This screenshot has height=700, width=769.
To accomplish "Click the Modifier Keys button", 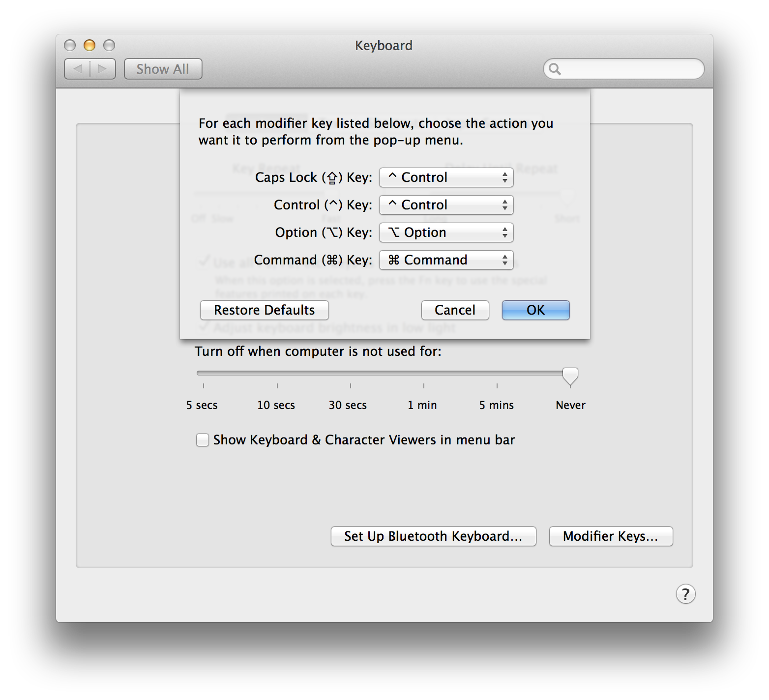I will (x=611, y=536).
